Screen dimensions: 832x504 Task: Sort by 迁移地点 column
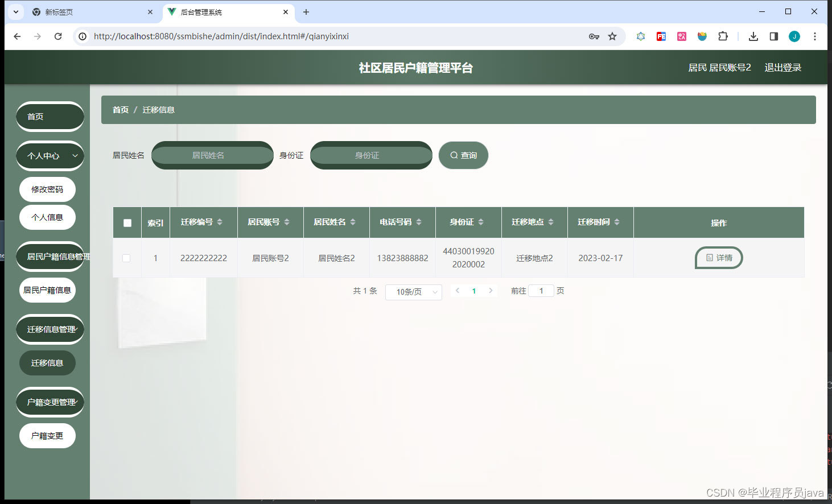tap(551, 222)
